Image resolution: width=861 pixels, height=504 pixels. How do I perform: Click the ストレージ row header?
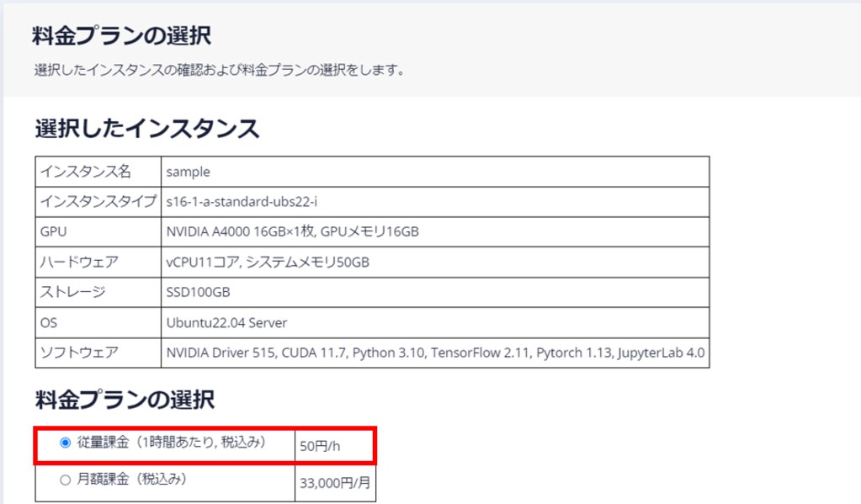pos(73,292)
